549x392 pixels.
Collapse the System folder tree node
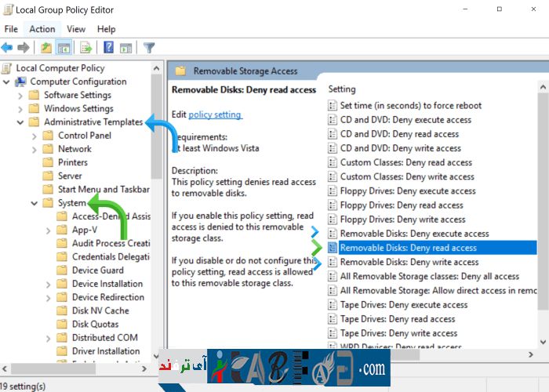tap(34, 203)
